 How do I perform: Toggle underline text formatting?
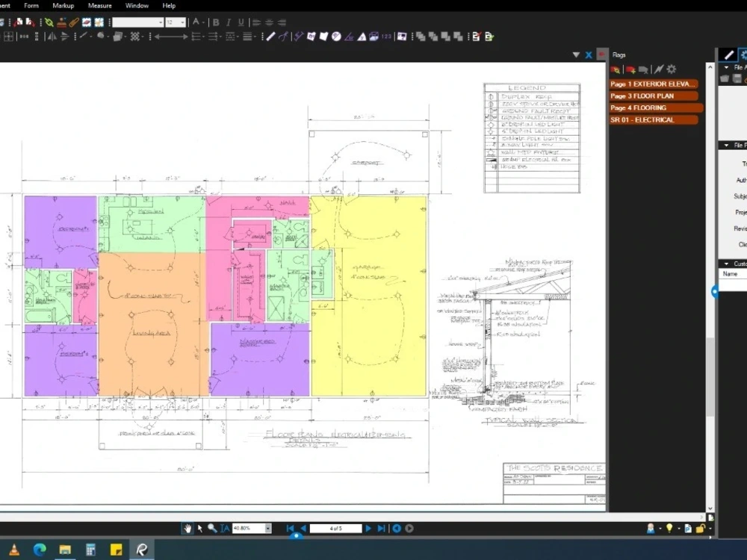tap(241, 22)
